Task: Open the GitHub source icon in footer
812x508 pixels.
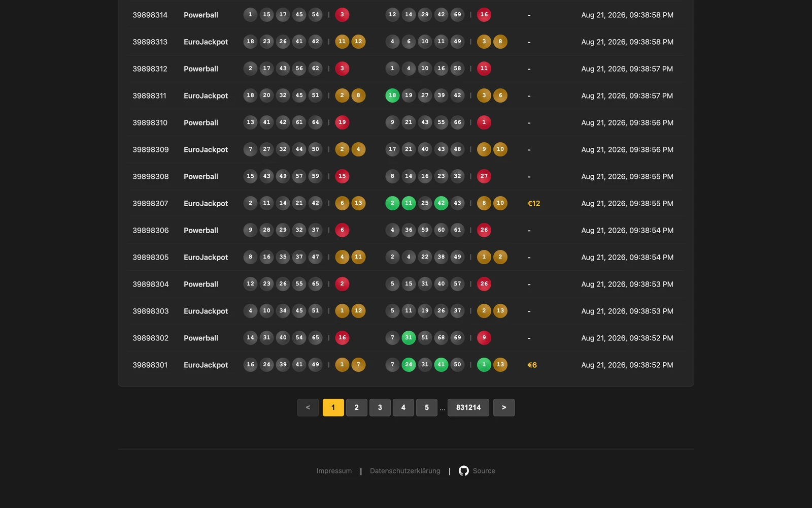Action: (464, 471)
